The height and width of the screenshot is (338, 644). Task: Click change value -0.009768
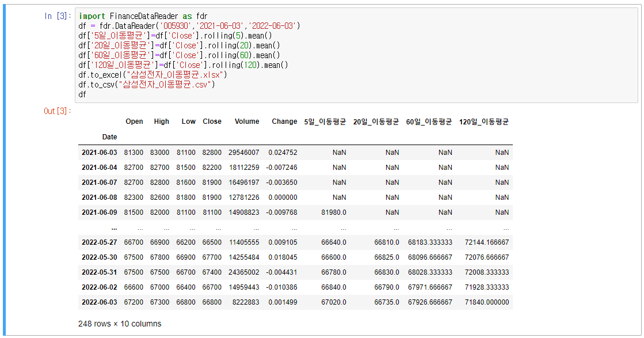click(282, 212)
